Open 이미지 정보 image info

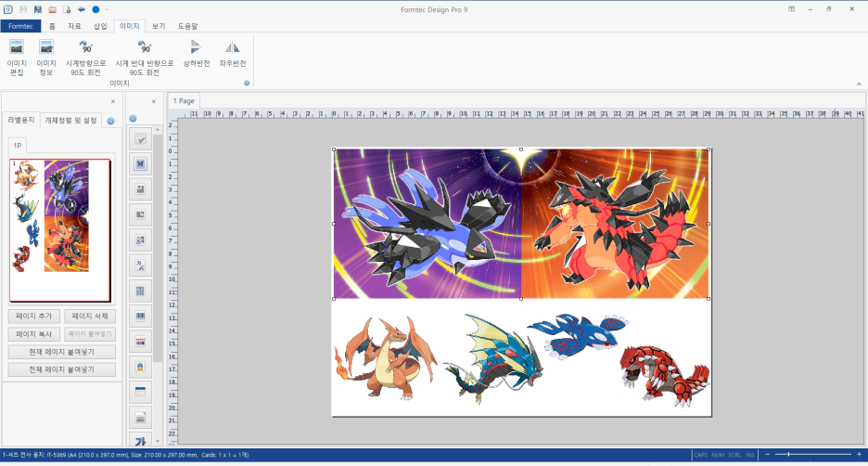point(46,58)
